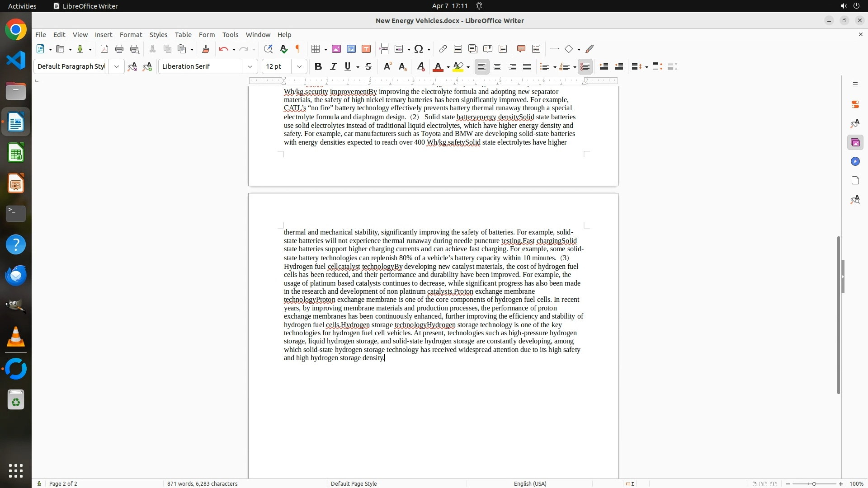Open Find and Replace tool

point(268,49)
